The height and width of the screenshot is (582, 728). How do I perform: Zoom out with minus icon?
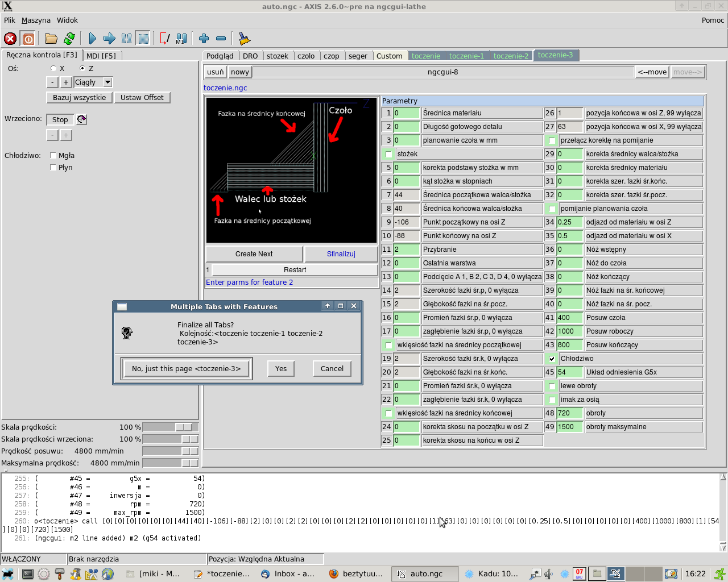221,39
